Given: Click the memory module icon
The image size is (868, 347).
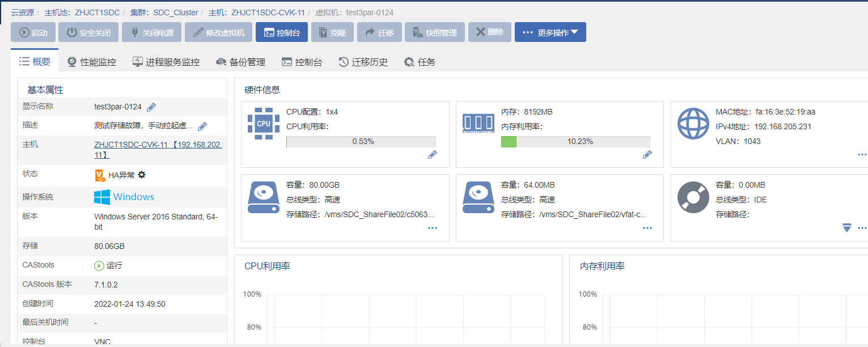Looking at the screenshot, I should coord(479,123).
